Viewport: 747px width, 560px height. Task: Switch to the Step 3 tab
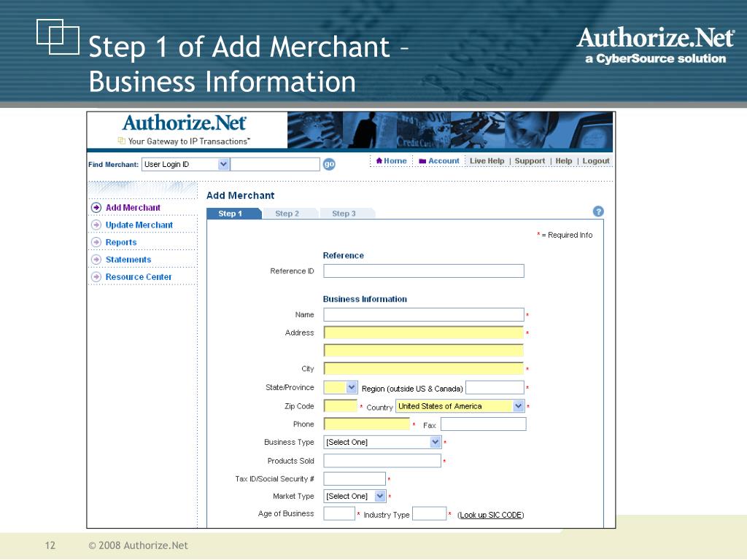click(347, 214)
